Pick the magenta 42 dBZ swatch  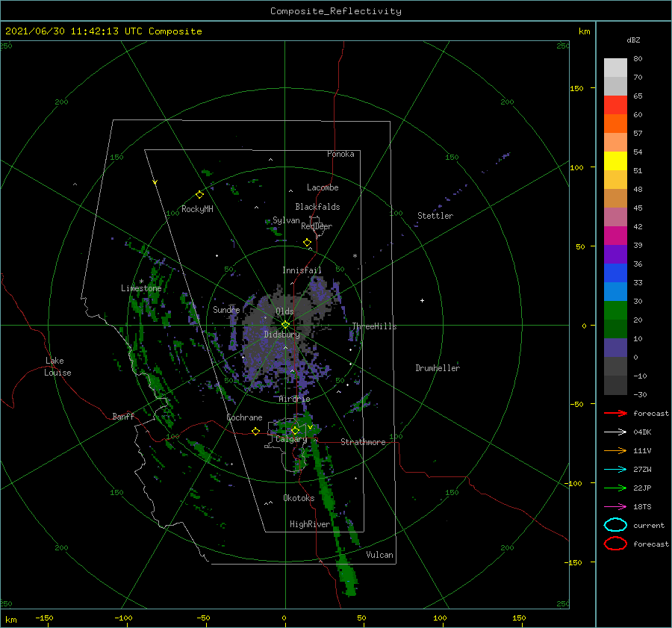pos(615,235)
